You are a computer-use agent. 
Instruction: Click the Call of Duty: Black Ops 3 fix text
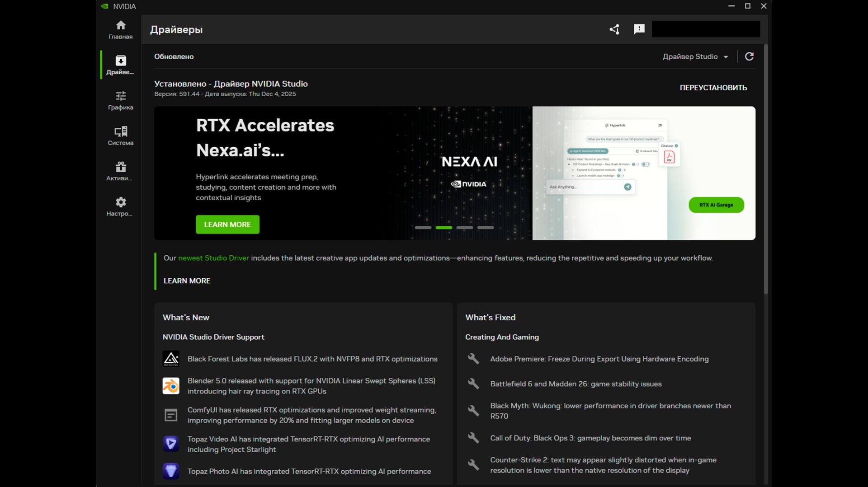[590, 438]
